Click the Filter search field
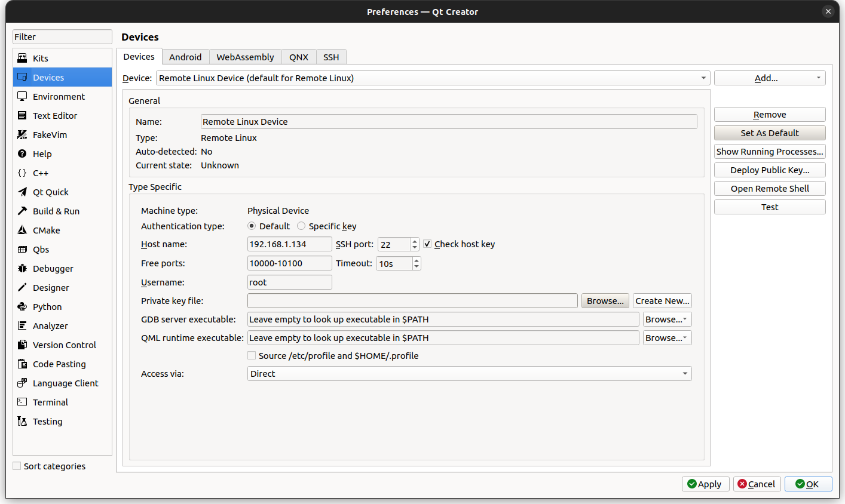This screenshot has width=845, height=504. pyautogui.click(x=62, y=36)
